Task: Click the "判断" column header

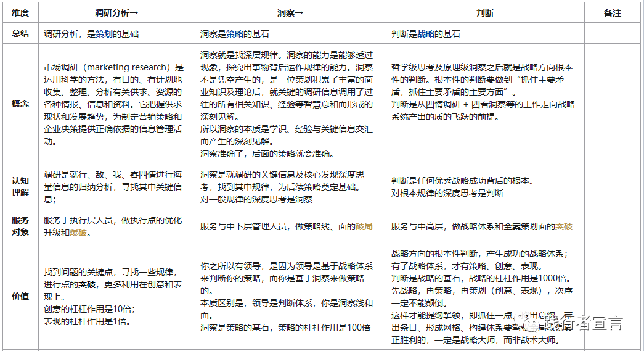Action: pos(485,13)
